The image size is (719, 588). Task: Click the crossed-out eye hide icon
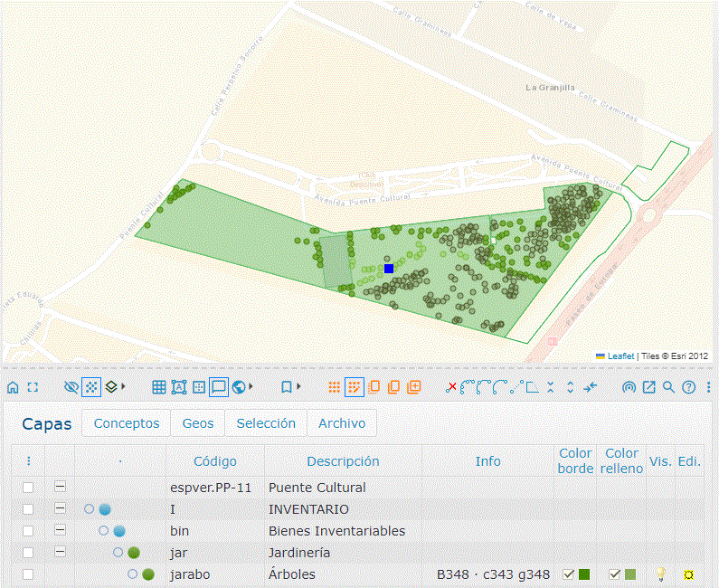coord(71,387)
